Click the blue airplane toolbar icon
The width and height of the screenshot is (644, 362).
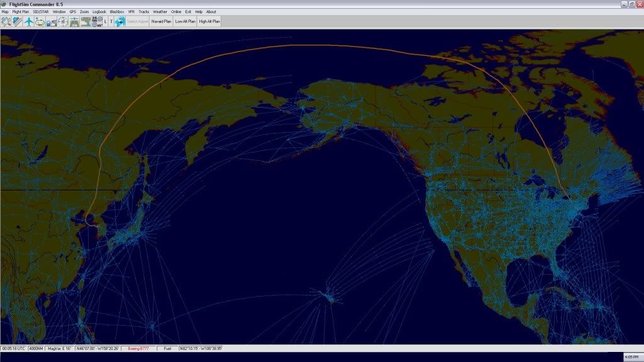coord(29,21)
